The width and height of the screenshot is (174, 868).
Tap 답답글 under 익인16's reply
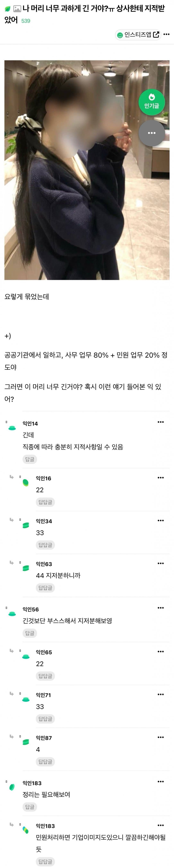45,502
